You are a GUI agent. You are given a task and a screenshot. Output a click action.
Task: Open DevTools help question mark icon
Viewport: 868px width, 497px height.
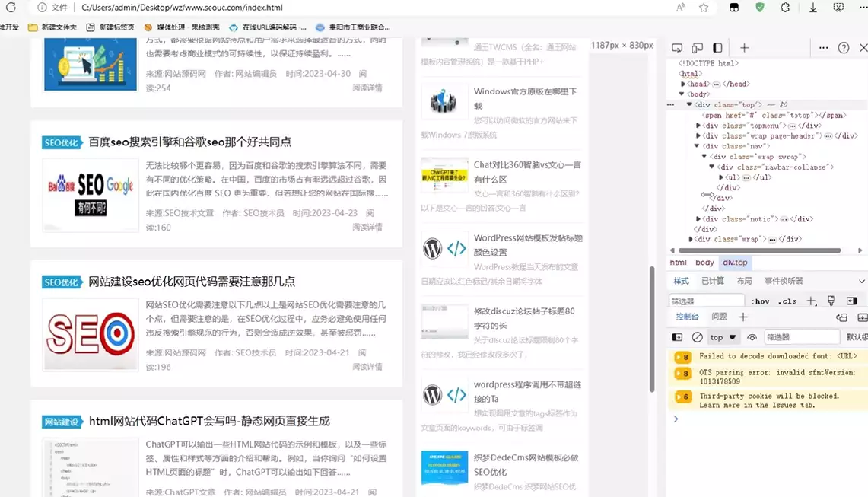click(x=844, y=48)
